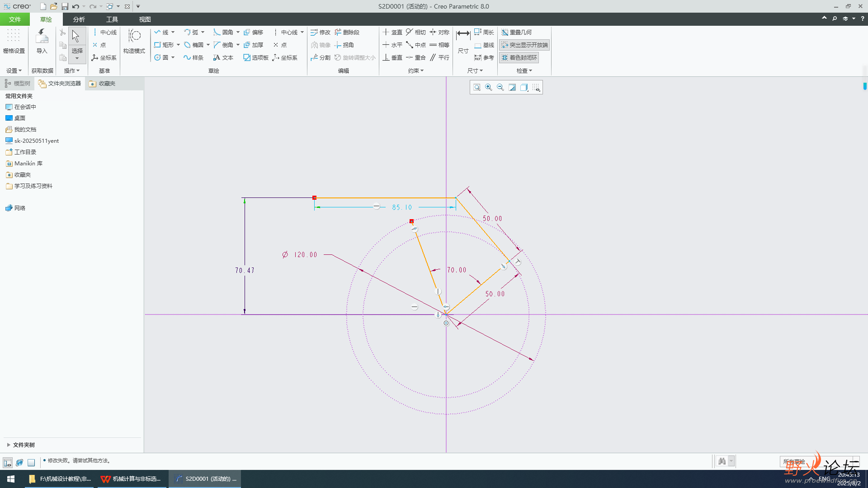
Task: Toggle 重叠几何 overlapping geometry check
Action: [516, 32]
